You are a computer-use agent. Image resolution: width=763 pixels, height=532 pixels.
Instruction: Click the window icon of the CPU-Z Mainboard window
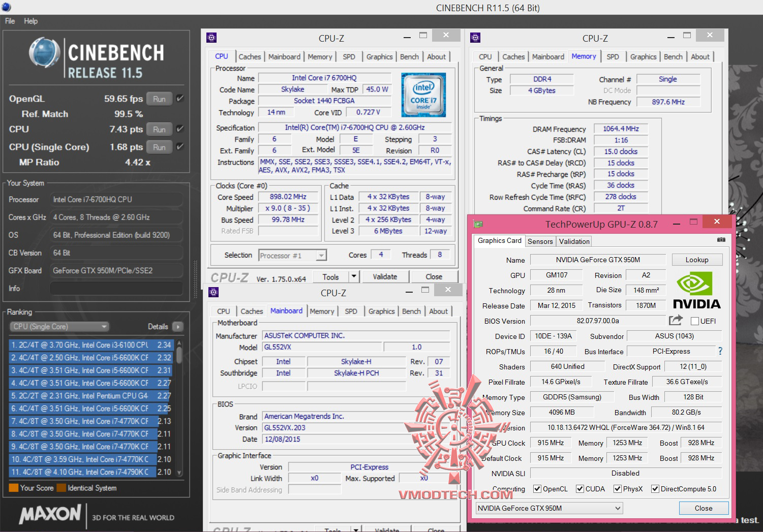pos(214,292)
